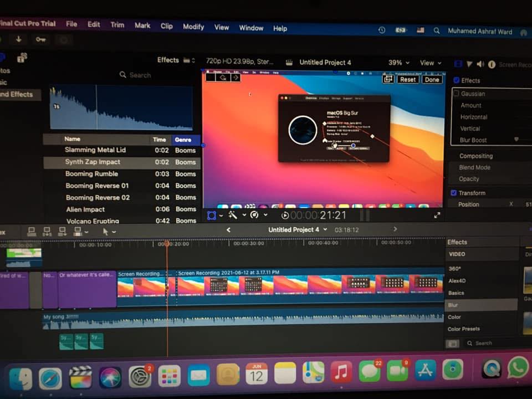Click the Done button in viewer
Viewport: 532px width, 399px height.
[432, 80]
